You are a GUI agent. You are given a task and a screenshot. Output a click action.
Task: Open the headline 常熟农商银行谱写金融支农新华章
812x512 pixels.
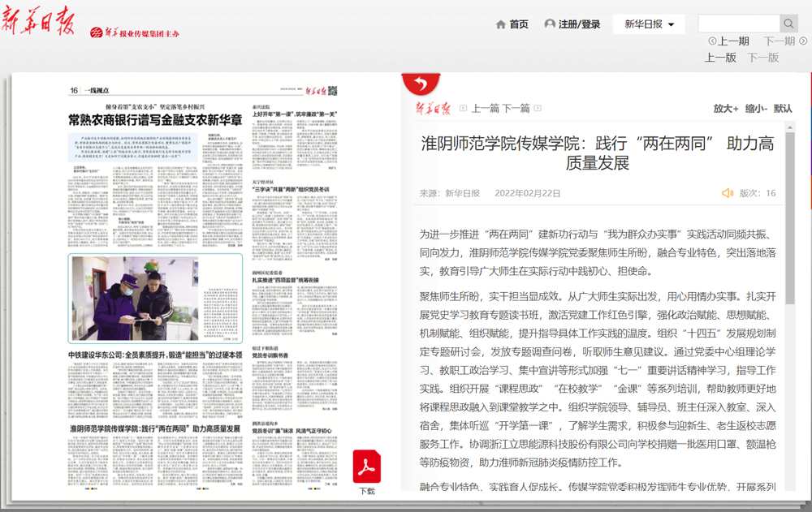pos(155,120)
